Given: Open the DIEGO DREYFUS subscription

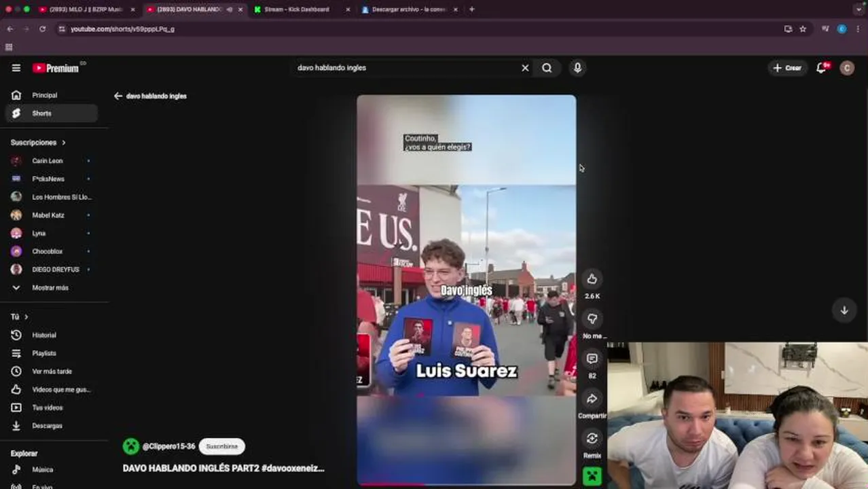Looking at the screenshot, I should [51, 270].
